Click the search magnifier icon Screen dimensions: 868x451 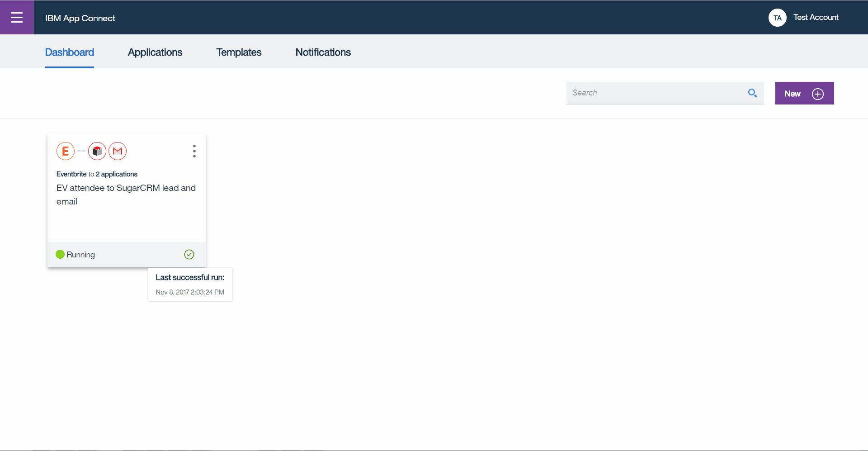coord(752,93)
